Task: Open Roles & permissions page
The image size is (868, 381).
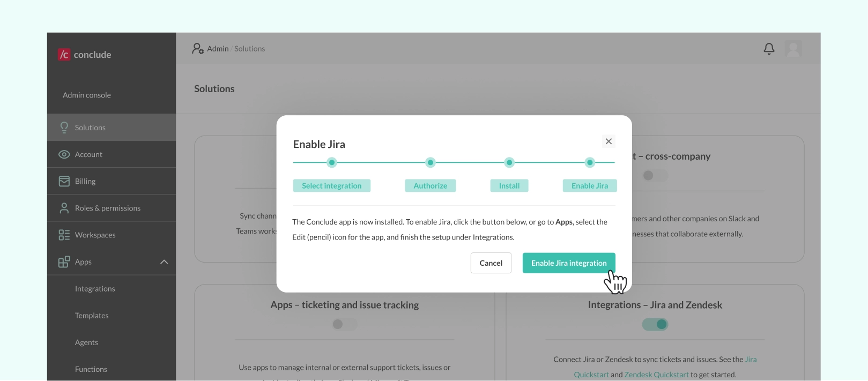Action: (x=112, y=208)
